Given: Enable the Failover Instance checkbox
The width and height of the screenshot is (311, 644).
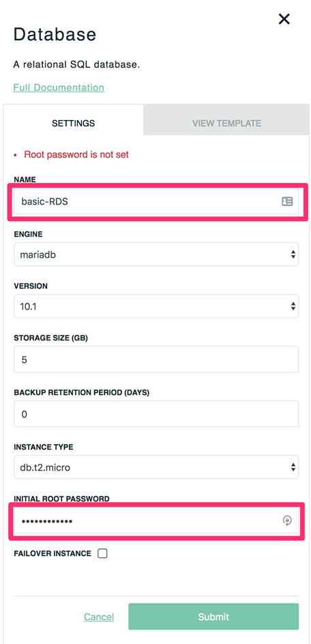Looking at the screenshot, I should coord(102,554).
